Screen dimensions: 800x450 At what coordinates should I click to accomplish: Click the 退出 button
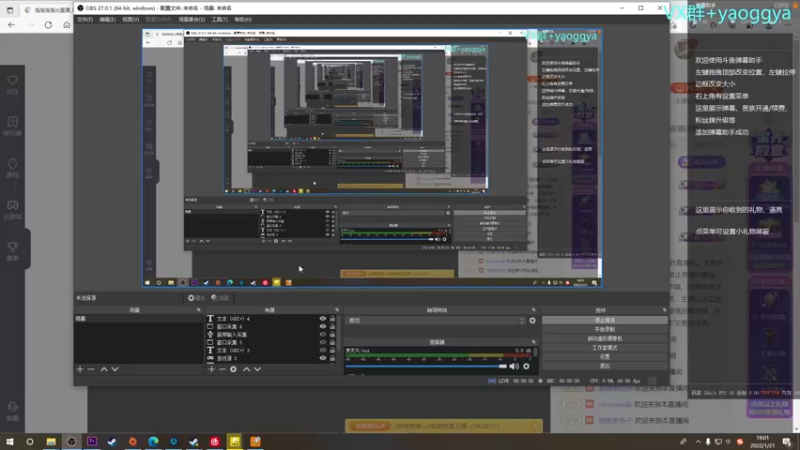(605, 366)
